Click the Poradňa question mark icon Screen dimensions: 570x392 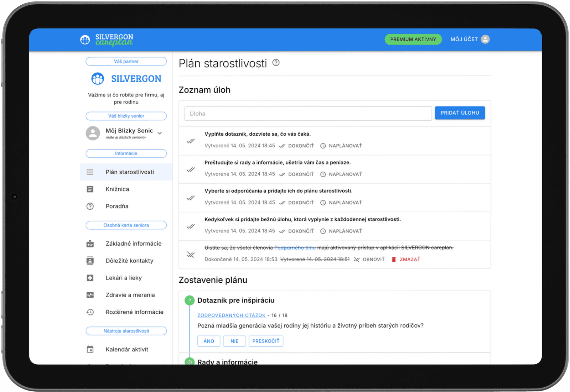point(90,206)
